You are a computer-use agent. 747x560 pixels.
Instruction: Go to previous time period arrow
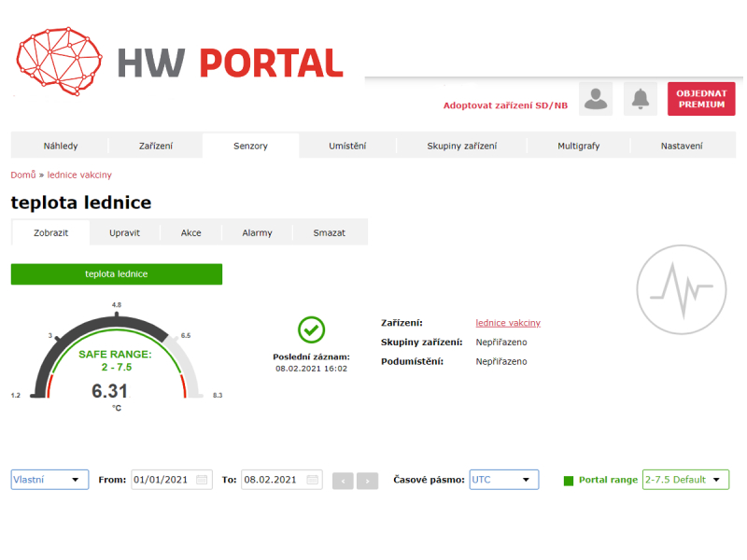(343, 481)
